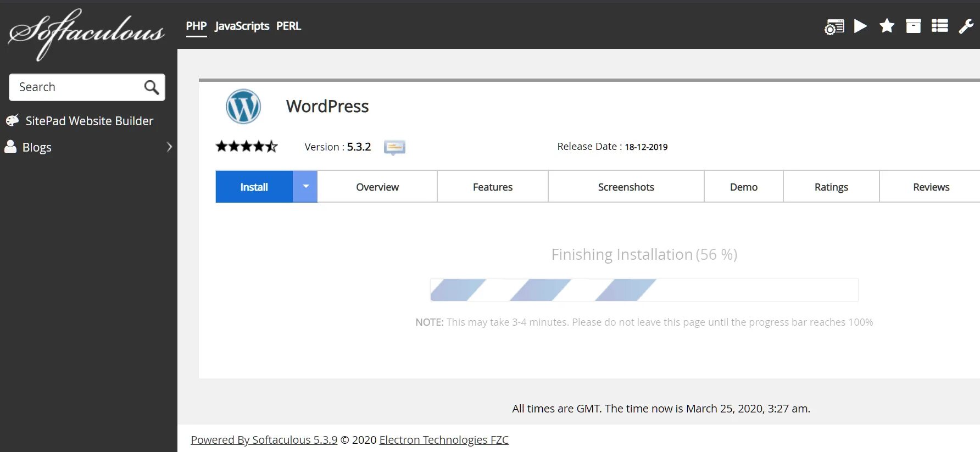Switch to the JavaScripts tab
The height and width of the screenshot is (452, 980).
click(x=242, y=26)
